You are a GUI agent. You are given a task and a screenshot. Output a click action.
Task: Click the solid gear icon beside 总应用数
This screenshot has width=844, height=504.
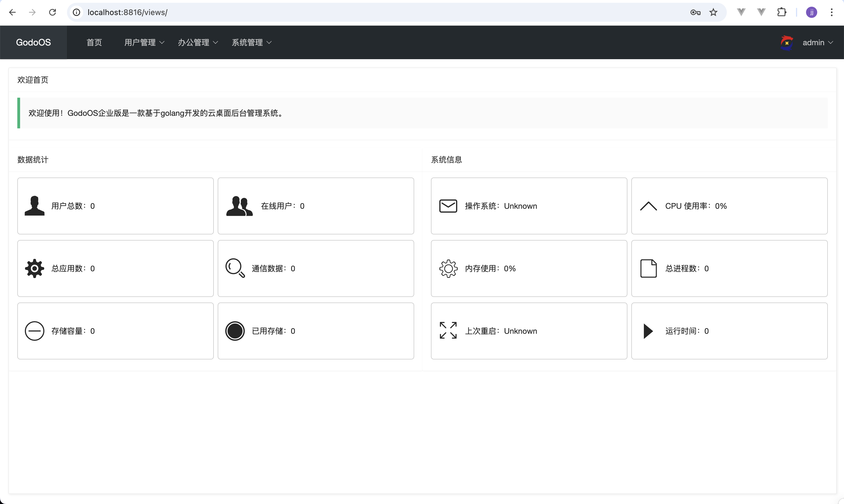click(34, 269)
